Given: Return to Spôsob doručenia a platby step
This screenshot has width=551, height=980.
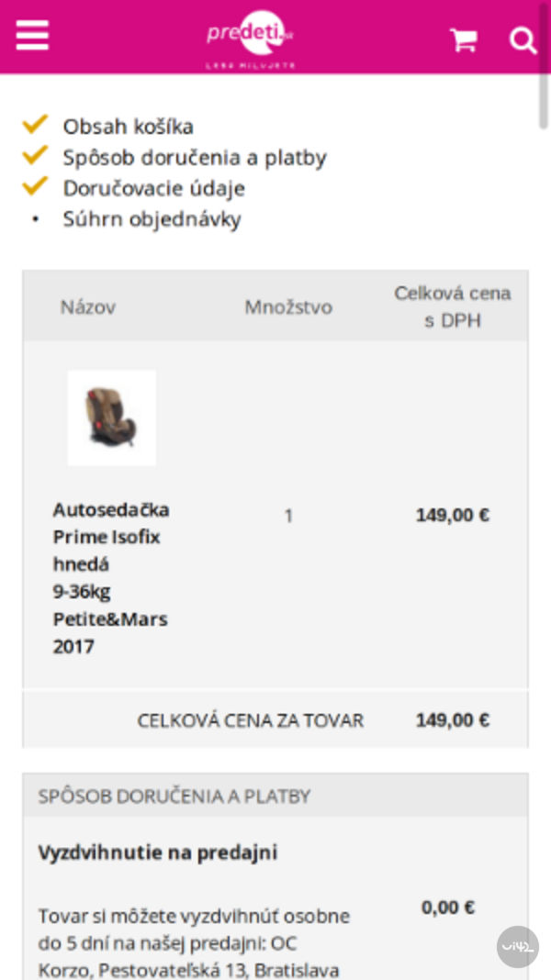Looking at the screenshot, I should [x=194, y=157].
